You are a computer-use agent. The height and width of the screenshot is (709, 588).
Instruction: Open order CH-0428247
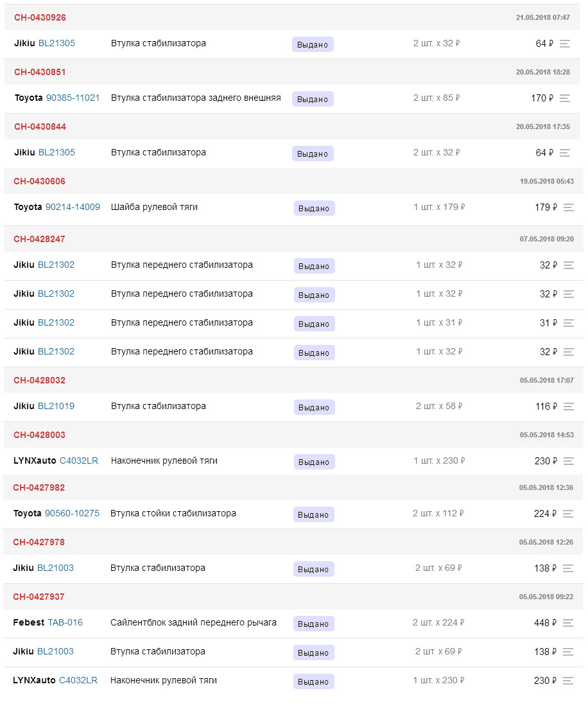pyautogui.click(x=39, y=239)
